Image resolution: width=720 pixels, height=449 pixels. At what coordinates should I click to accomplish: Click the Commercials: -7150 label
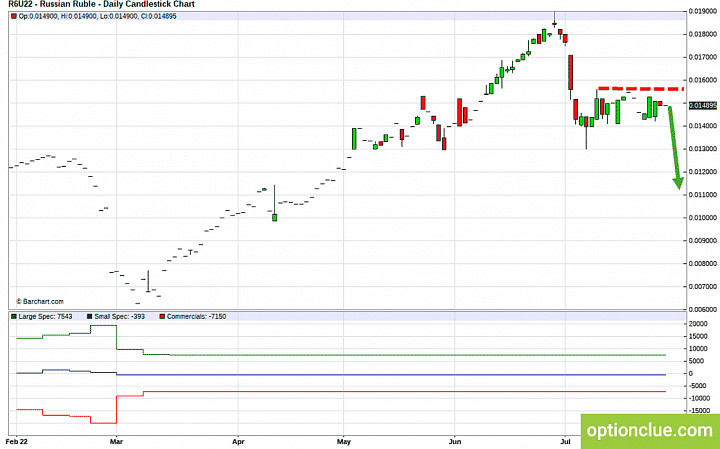[x=196, y=316]
